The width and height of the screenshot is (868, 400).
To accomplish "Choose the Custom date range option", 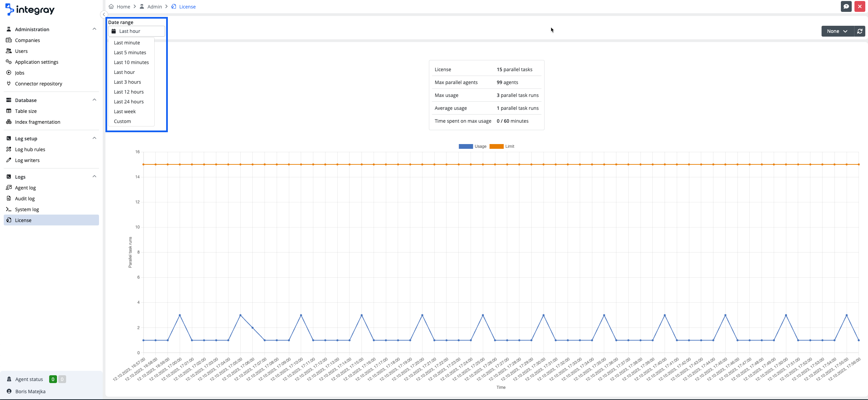I will (122, 121).
